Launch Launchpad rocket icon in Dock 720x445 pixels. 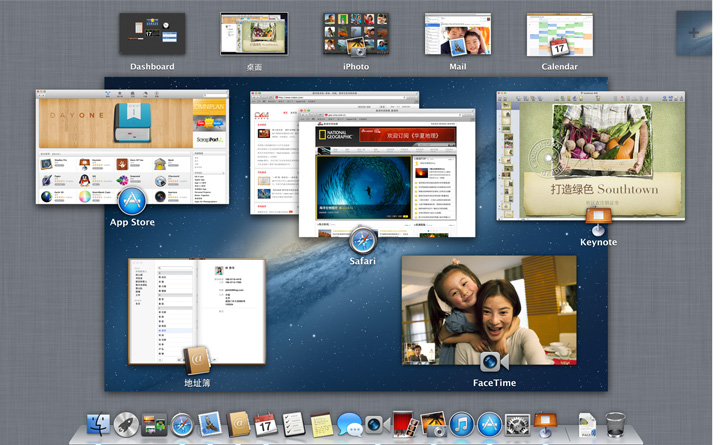(126, 424)
